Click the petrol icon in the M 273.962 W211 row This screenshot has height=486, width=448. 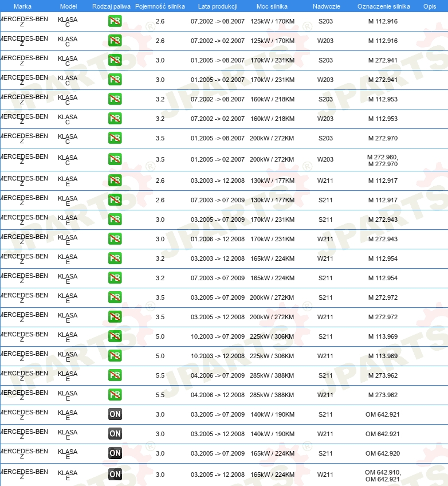tap(115, 395)
